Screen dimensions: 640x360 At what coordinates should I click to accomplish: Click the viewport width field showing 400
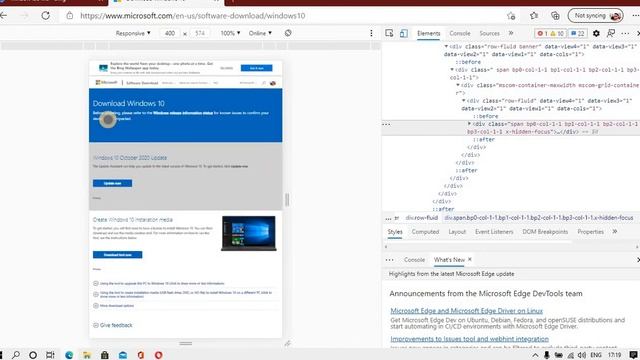170,33
